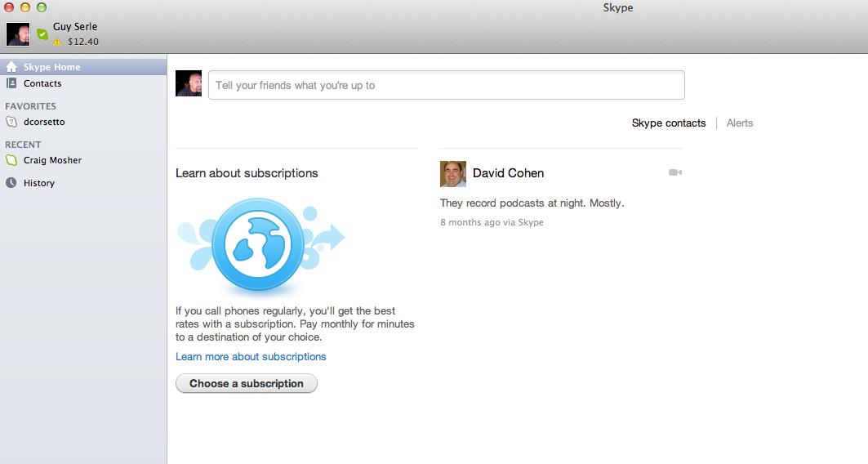Viewport: 868px width, 464px height.
Task: Click the green online status icon in header
Action: click(x=42, y=33)
